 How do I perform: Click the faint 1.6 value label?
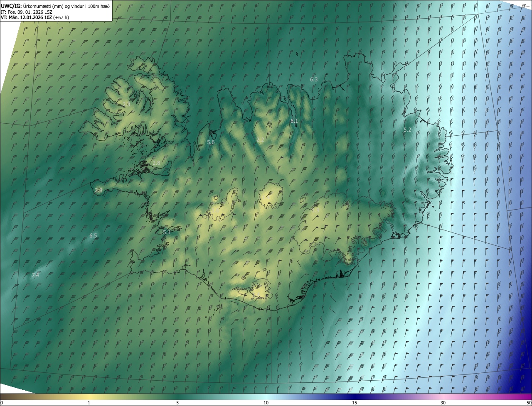click(x=216, y=210)
